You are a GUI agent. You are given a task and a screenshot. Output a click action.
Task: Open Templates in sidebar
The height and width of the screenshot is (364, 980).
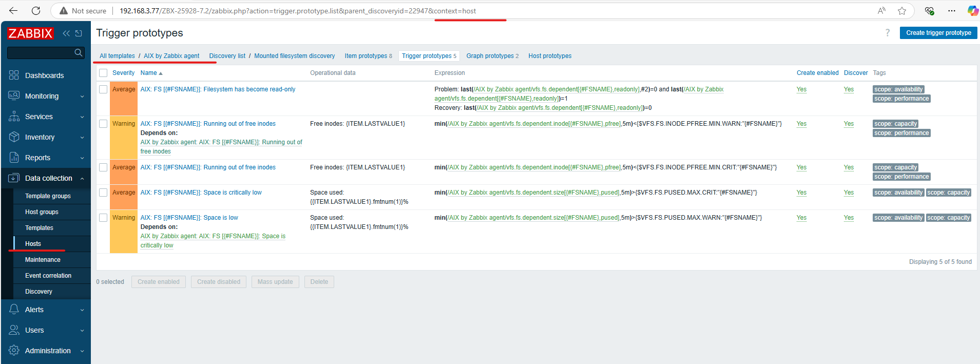pos(39,228)
